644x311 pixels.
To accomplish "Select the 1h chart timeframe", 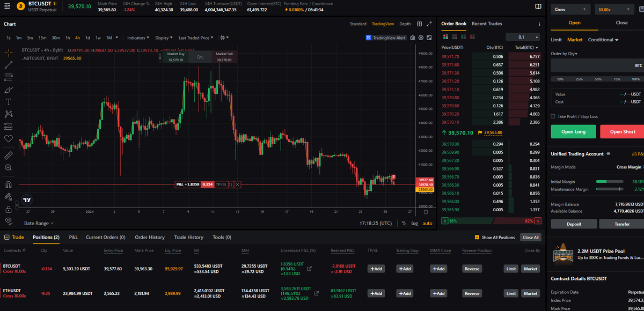I will pos(68,38).
